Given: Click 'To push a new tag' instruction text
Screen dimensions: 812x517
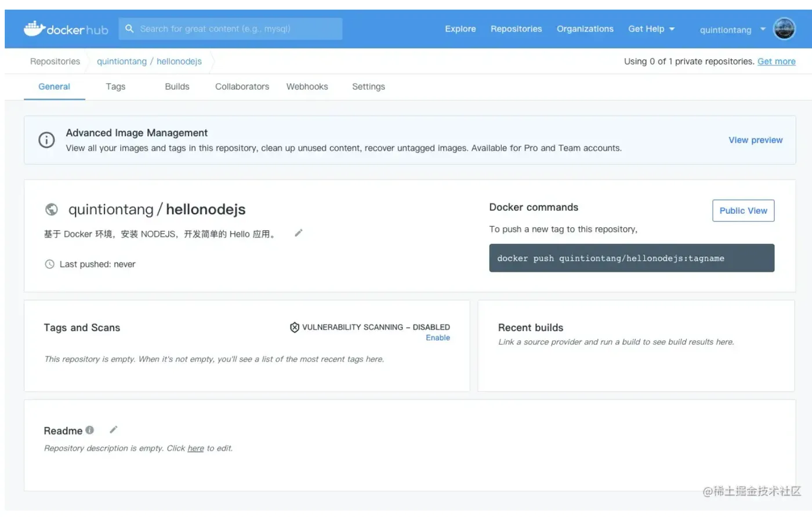Looking at the screenshot, I should pyautogui.click(x=563, y=230).
